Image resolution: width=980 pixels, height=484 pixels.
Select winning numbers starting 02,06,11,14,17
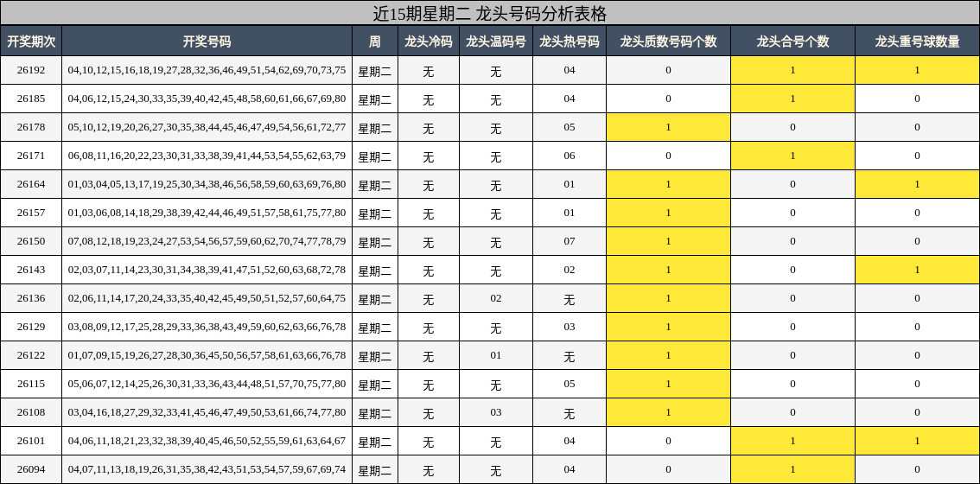[207, 298]
